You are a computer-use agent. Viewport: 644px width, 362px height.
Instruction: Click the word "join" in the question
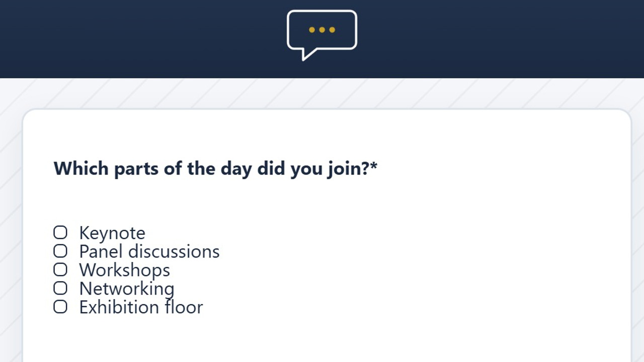[344, 169]
